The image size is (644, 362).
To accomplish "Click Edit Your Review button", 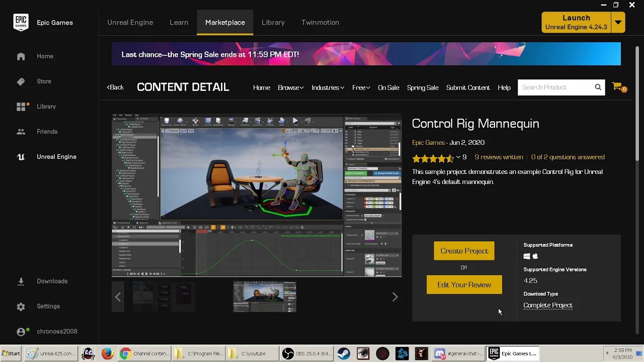I will pyautogui.click(x=464, y=285).
